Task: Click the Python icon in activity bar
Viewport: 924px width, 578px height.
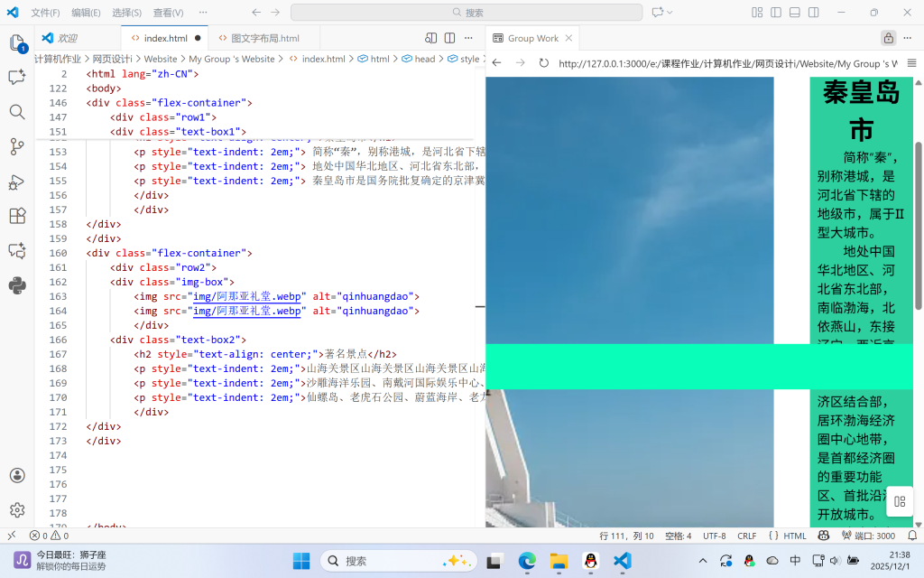Action: [17, 285]
